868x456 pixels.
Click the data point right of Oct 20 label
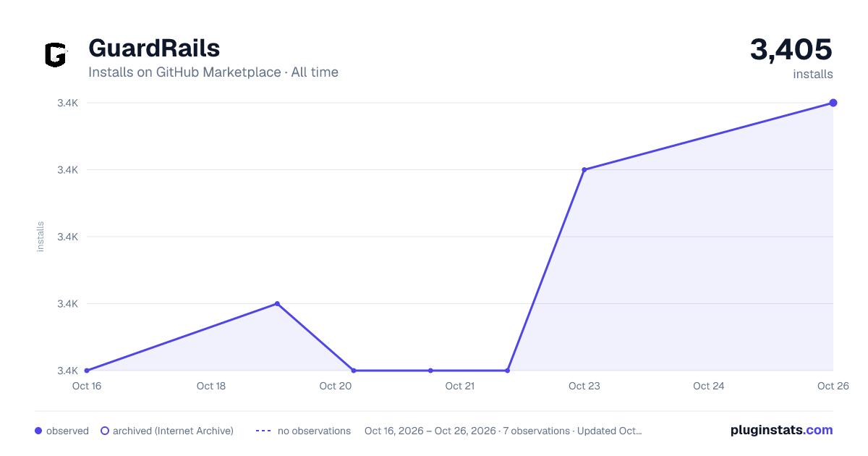coord(354,371)
